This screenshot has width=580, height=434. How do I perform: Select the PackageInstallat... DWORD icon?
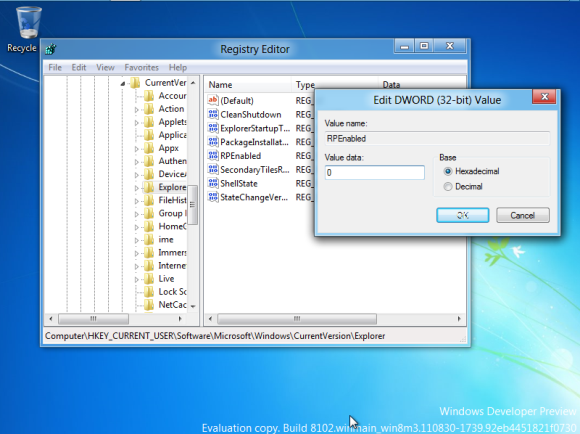tap(213, 142)
